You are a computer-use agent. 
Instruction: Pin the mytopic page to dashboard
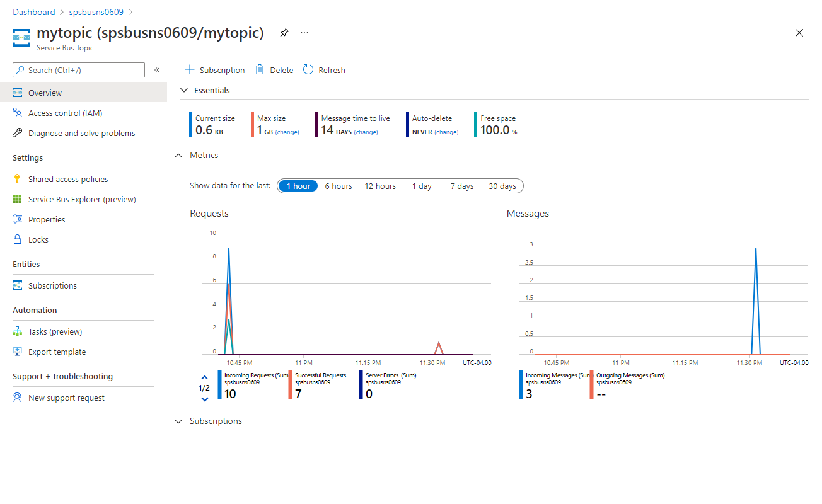[x=284, y=33]
